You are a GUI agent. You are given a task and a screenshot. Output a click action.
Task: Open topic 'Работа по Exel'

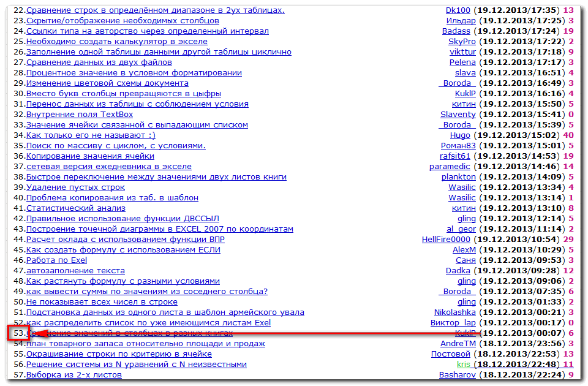pyautogui.click(x=56, y=260)
